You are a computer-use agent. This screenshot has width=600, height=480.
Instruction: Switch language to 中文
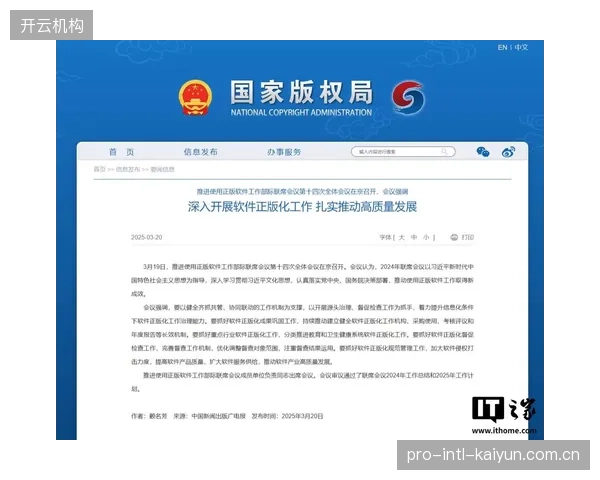click(x=521, y=47)
